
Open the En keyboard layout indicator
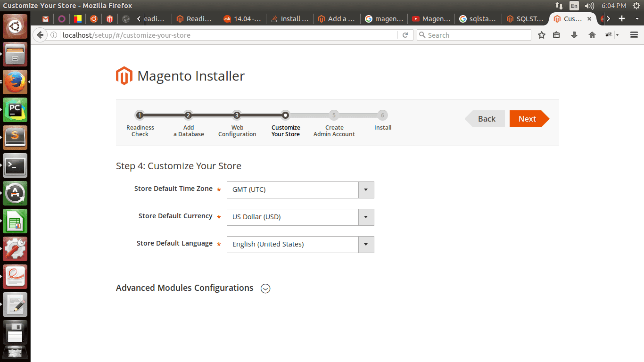point(574,6)
